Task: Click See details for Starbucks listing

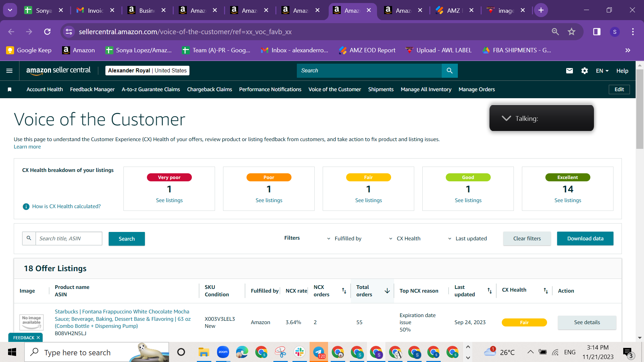Action: point(587,322)
